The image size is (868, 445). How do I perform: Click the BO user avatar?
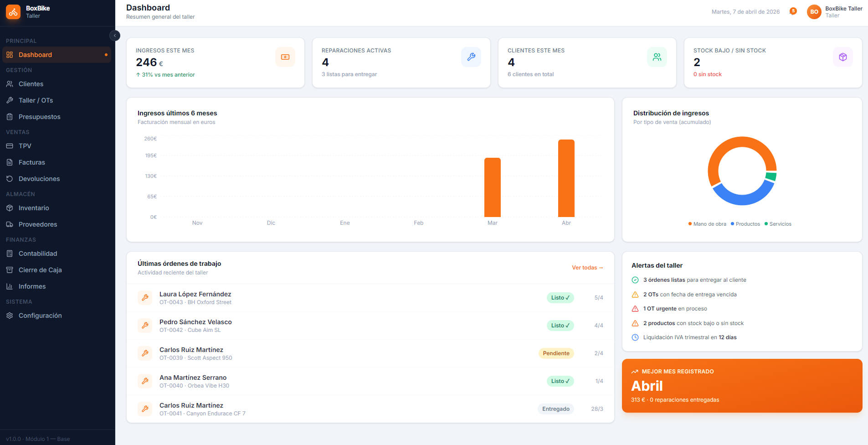pos(814,12)
